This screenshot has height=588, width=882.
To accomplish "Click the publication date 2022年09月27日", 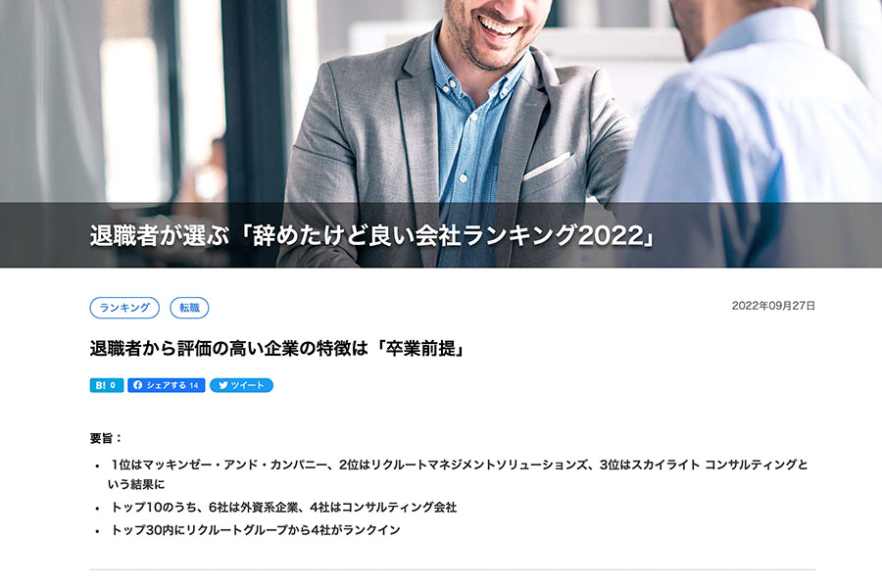I will pos(773,306).
